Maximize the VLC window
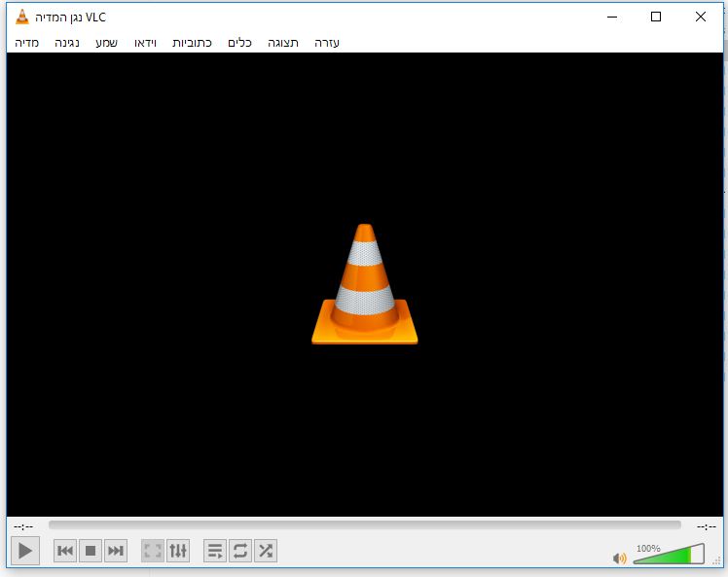Screen dimensions: 728x577 pos(656,18)
